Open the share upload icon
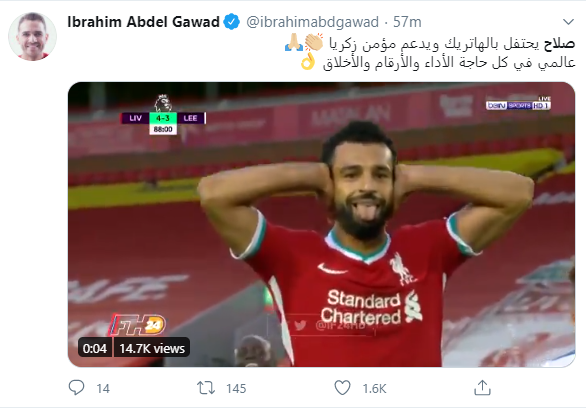This screenshot has height=415, width=586. pos(482,388)
